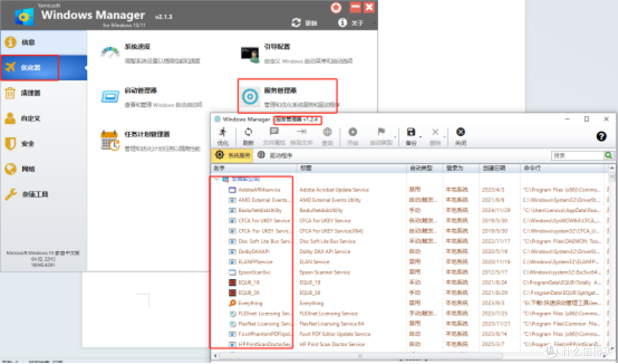
Task: Select HPPrintScanDoctorService row
Action: click(x=410, y=345)
